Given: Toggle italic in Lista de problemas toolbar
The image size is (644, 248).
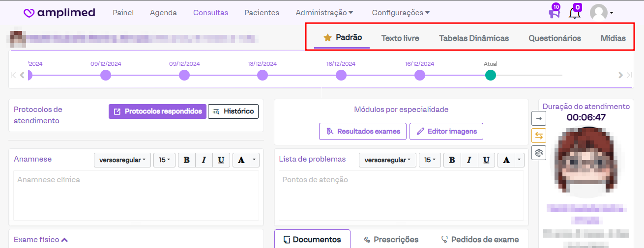Looking at the screenshot, I should [x=469, y=160].
